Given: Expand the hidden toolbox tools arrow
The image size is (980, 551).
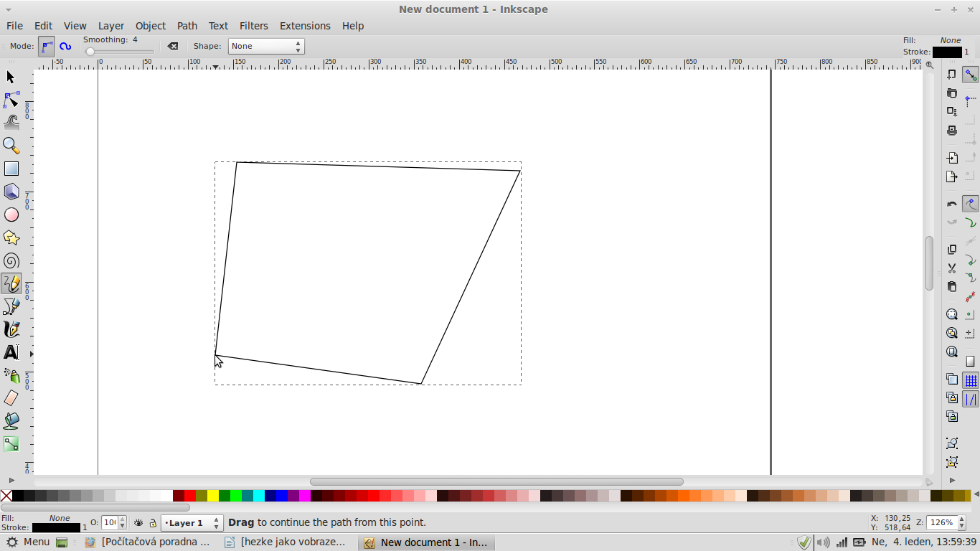Looking at the screenshot, I should pyautogui.click(x=11, y=480).
